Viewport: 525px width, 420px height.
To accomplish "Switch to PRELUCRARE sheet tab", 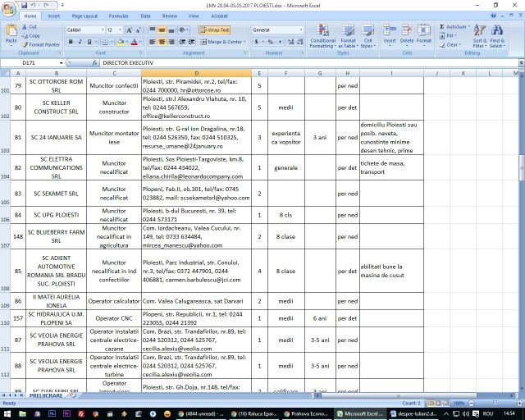I will click(46, 395).
